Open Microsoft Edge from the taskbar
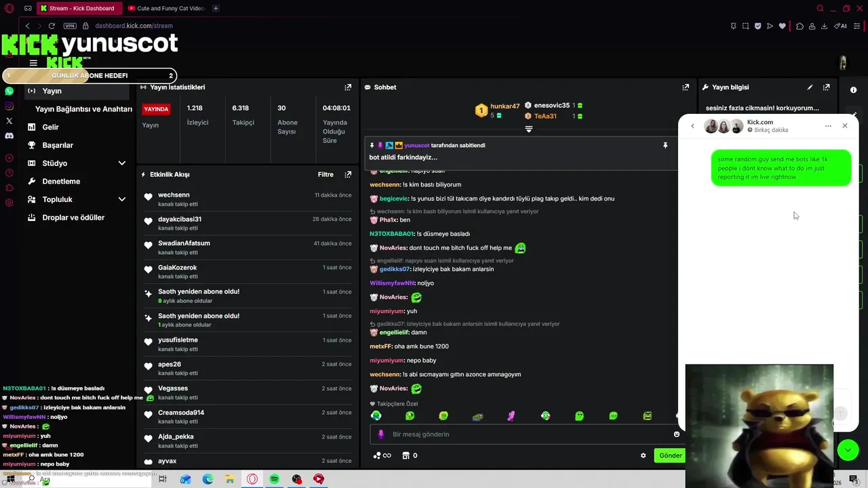The image size is (868, 488). click(x=208, y=479)
